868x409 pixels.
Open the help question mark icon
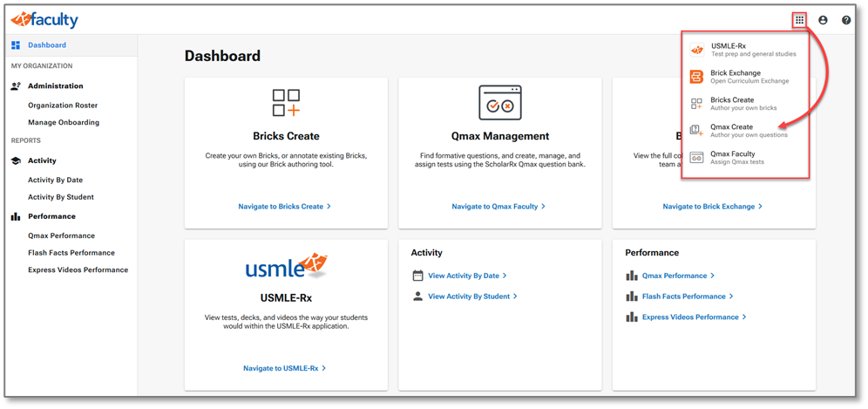846,20
